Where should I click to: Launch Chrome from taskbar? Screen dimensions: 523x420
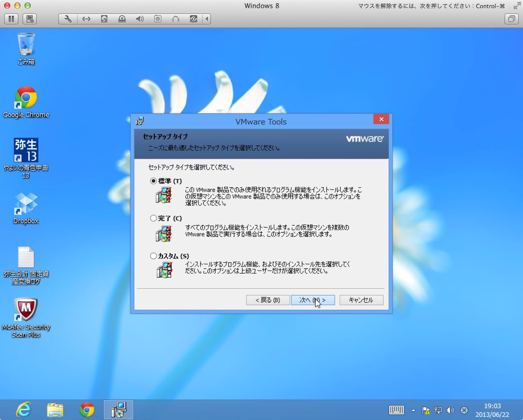pyautogui.click(x=87, y=410)
